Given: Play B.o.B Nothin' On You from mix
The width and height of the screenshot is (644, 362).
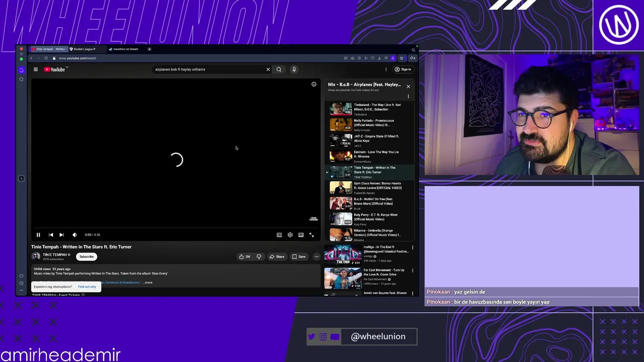Looking at the screenshot, I should click(x=369, y=203).
